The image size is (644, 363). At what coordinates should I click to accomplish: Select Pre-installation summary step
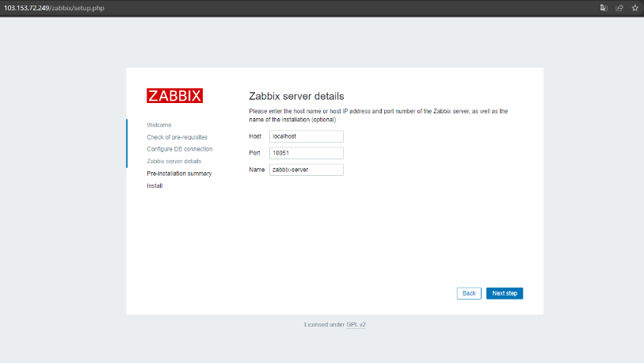pos(179,174)
